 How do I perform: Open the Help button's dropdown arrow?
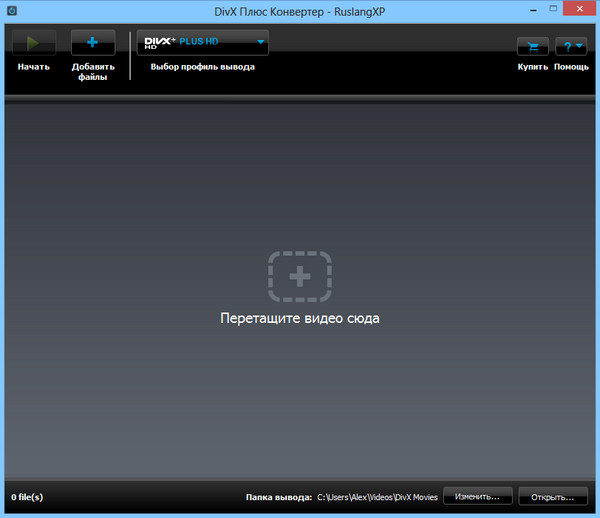580,47
